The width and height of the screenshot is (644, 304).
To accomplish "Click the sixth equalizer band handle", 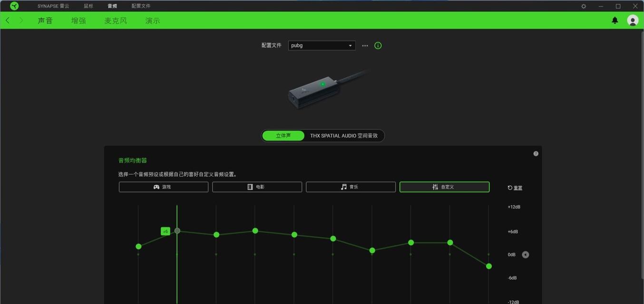I will 333,238.
